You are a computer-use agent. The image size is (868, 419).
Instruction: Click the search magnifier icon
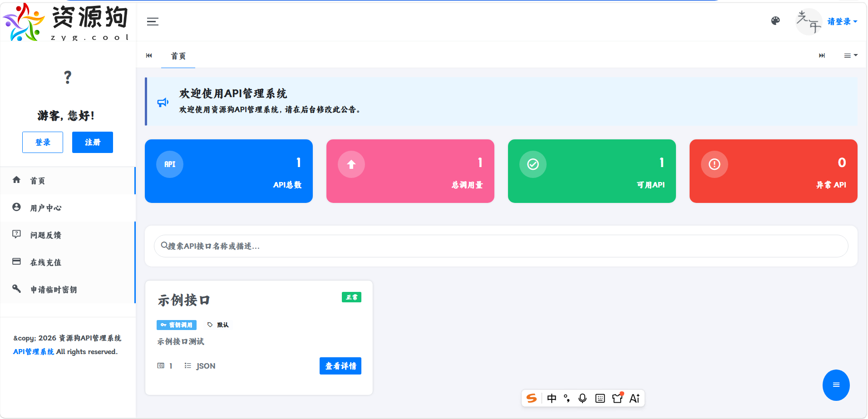click(164, 246)
